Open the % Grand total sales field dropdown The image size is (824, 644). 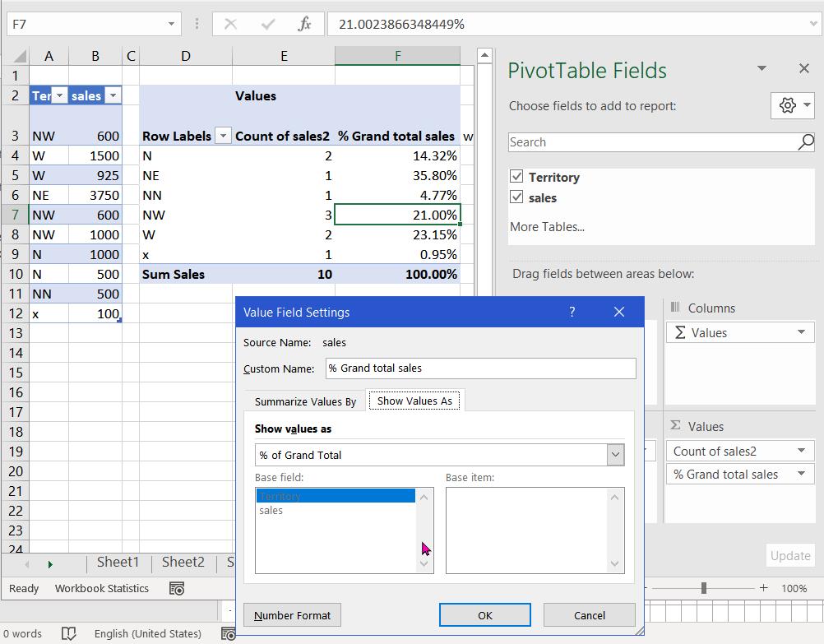802,474
